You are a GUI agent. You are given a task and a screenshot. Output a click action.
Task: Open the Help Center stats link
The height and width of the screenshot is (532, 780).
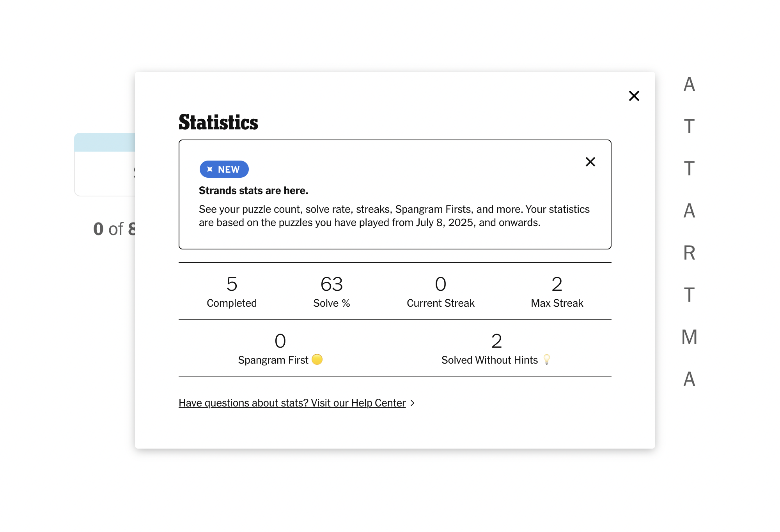pyautogui.click(x=292, y=403)
